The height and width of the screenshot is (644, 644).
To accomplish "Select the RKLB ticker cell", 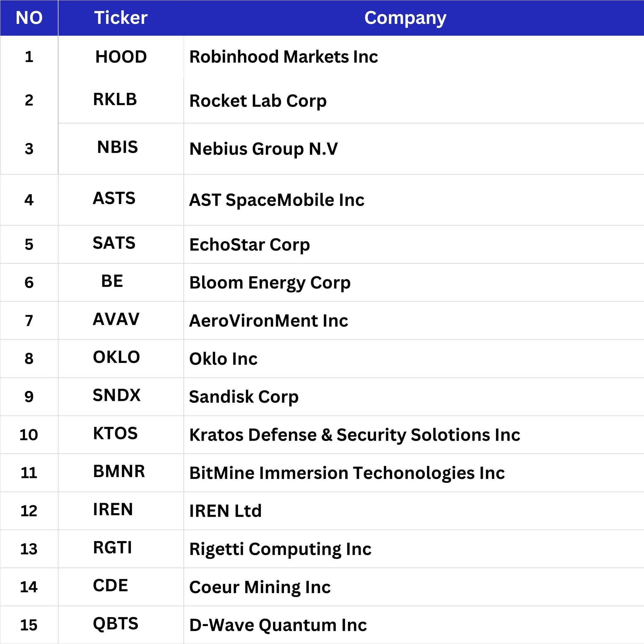I will [115, 99].
